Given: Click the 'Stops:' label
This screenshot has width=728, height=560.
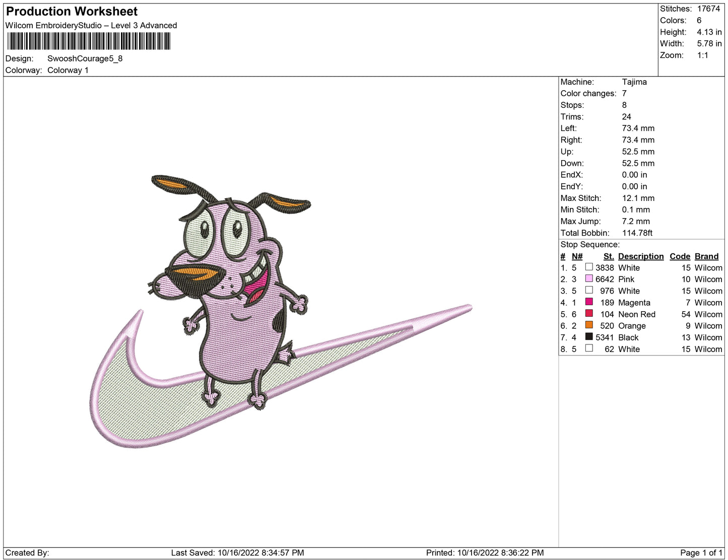Looking at the screenshot, I should 572,105.
